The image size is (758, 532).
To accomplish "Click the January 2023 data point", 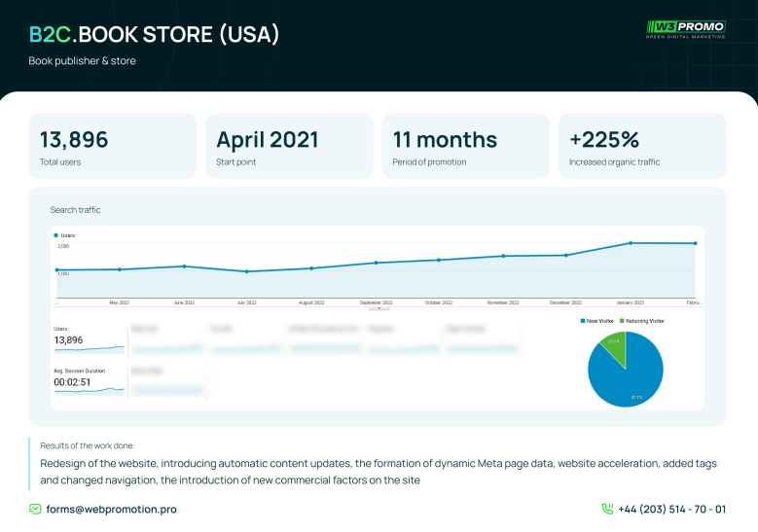I will (x=631, y=243).
